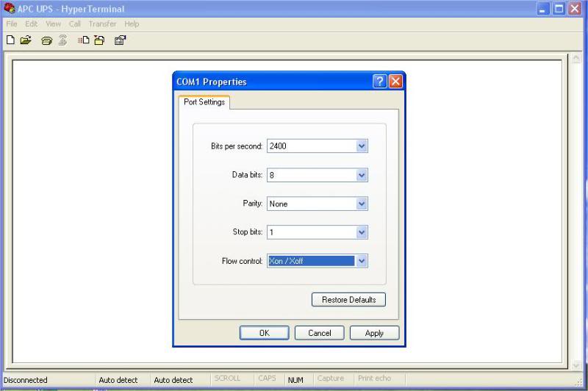
Task: Click the Send toolbar icon
Action: coord(84,40)
